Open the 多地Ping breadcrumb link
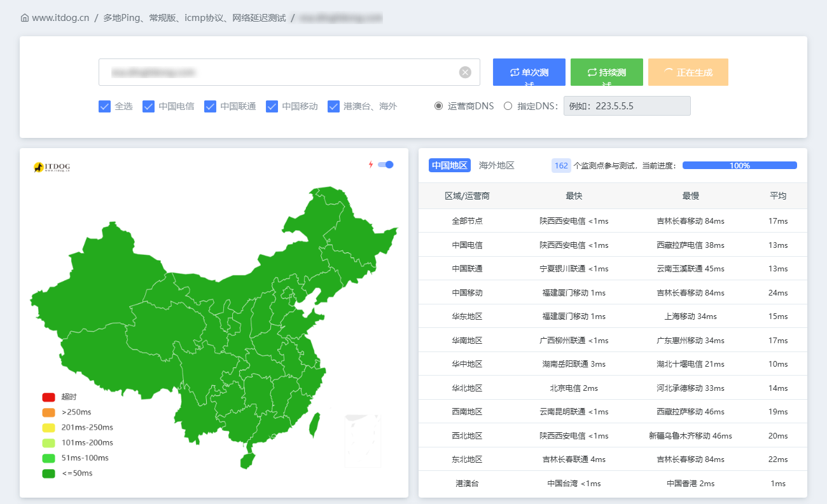 (x=195, y=18)
